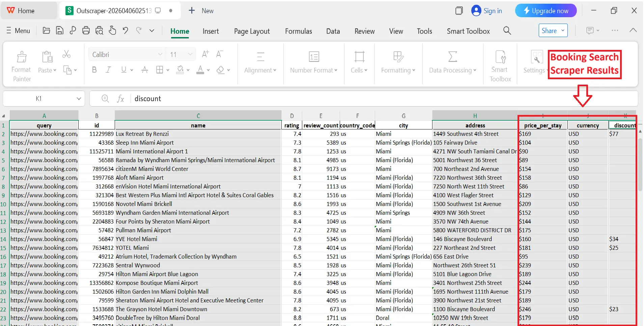Click the Undo arrow icon
Screen dimensions: 644x326
(125, 31)
